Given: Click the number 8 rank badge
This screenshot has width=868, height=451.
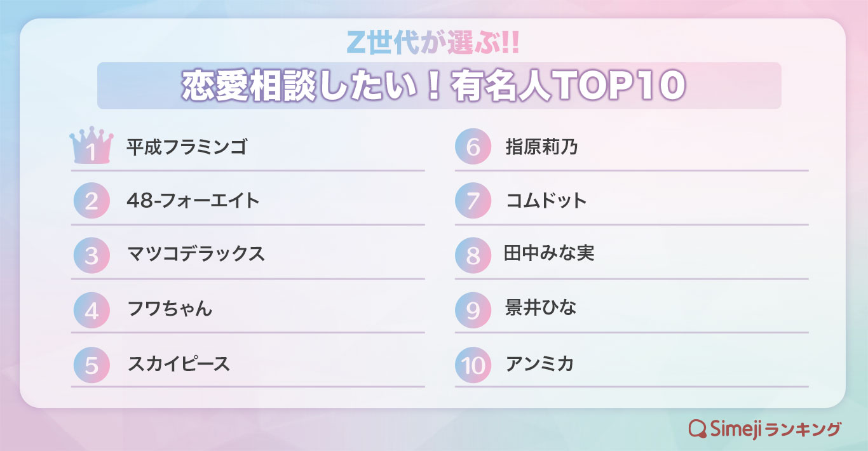Looking at the screenshot, I should tap(473, 255).
